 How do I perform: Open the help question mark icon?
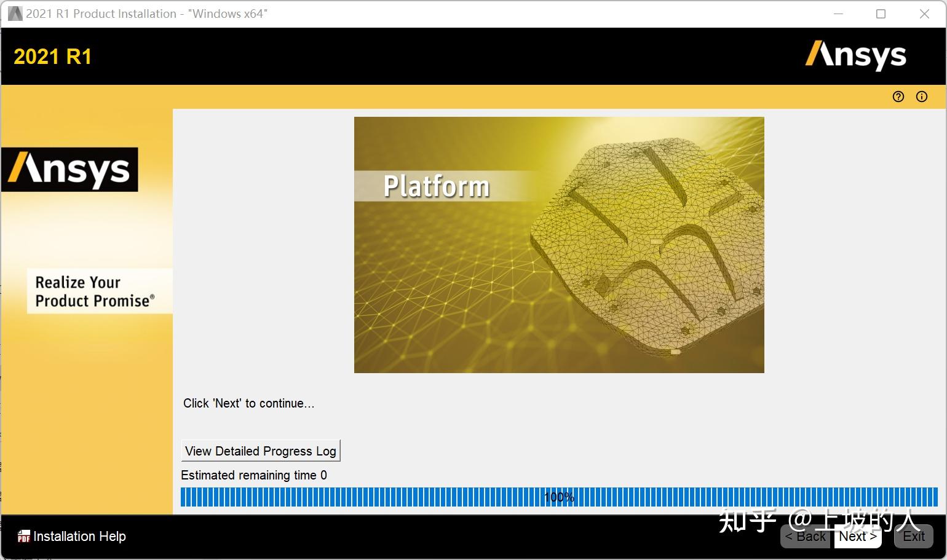[898, 97]
